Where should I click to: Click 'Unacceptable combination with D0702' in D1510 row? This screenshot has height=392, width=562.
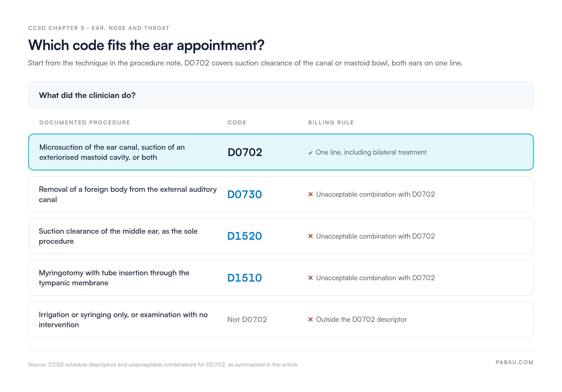(x=375, y=278)
